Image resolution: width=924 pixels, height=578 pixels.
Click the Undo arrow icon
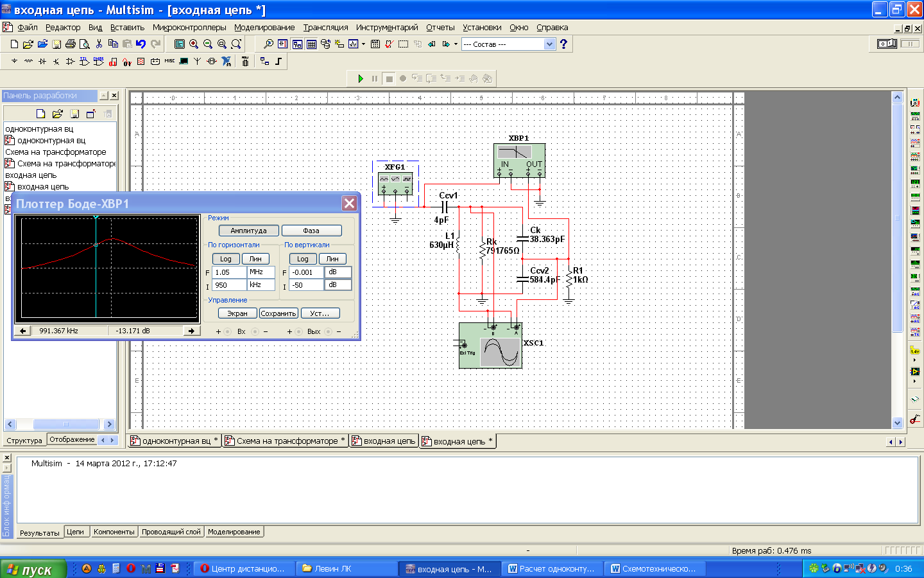[141, 44]
